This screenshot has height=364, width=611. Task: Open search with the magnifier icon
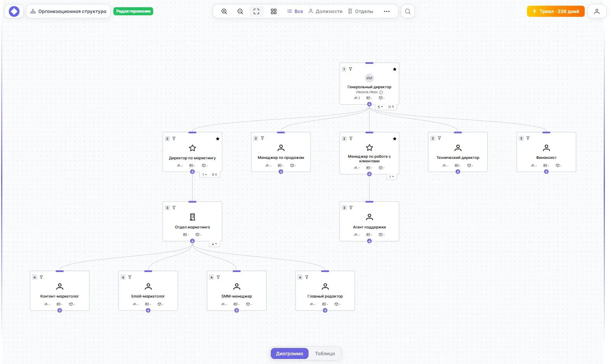pos(408,11)
